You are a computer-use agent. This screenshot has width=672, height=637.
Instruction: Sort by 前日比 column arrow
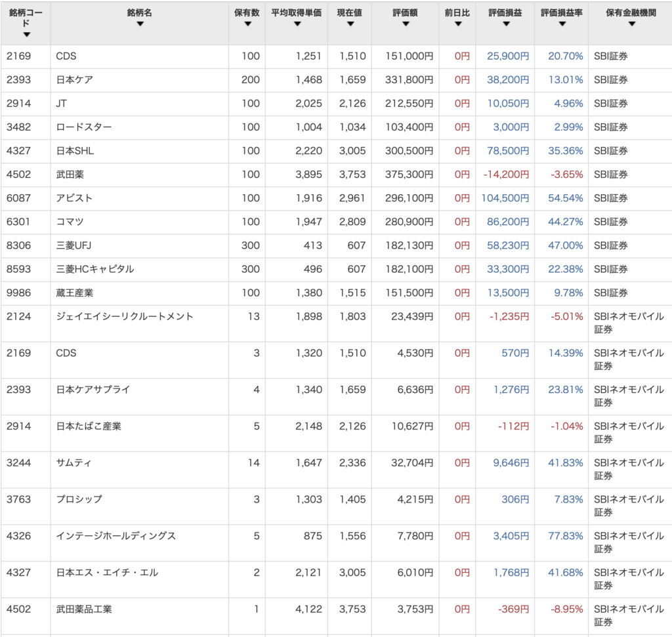tap(457, 24)
